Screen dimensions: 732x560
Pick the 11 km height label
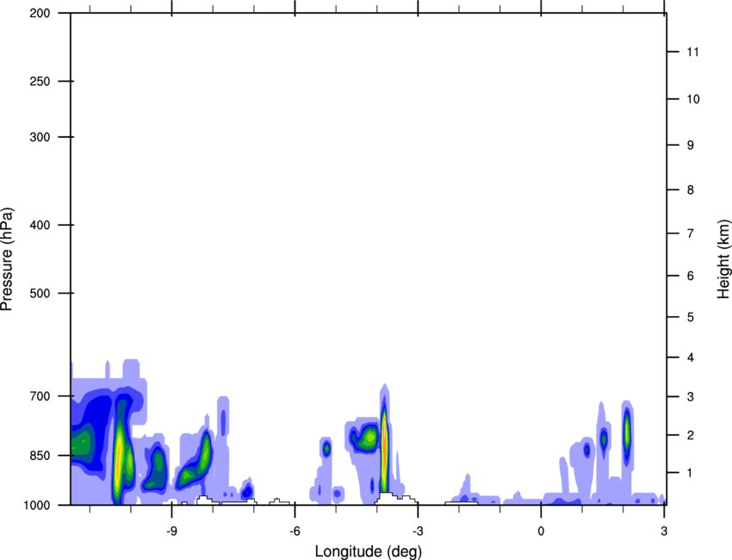[692, 52]
